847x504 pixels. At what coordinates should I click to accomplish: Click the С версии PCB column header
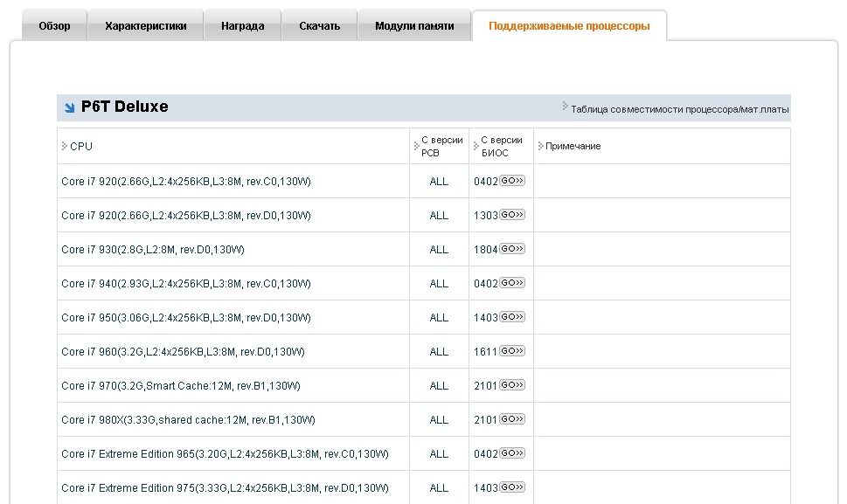[442, 146]
